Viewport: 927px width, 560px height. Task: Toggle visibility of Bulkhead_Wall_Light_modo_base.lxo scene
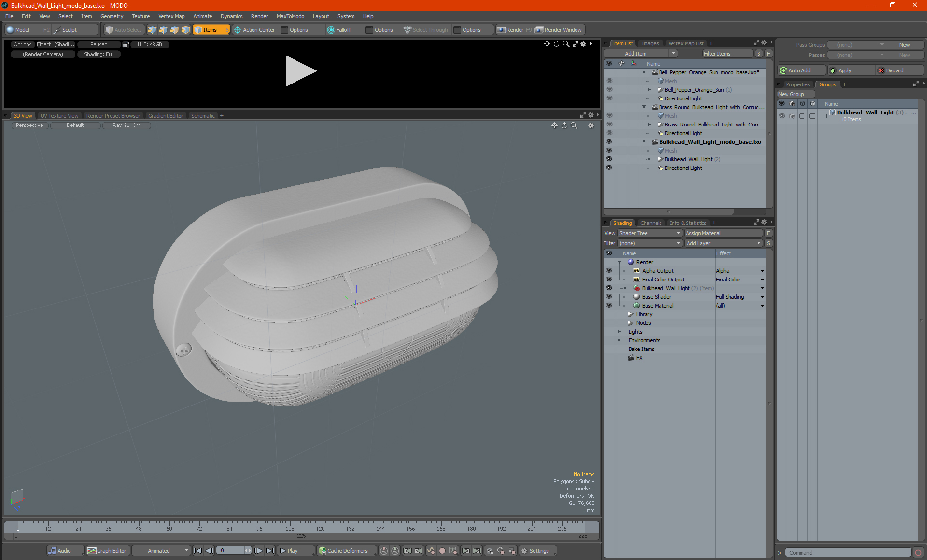pos(609,142)
